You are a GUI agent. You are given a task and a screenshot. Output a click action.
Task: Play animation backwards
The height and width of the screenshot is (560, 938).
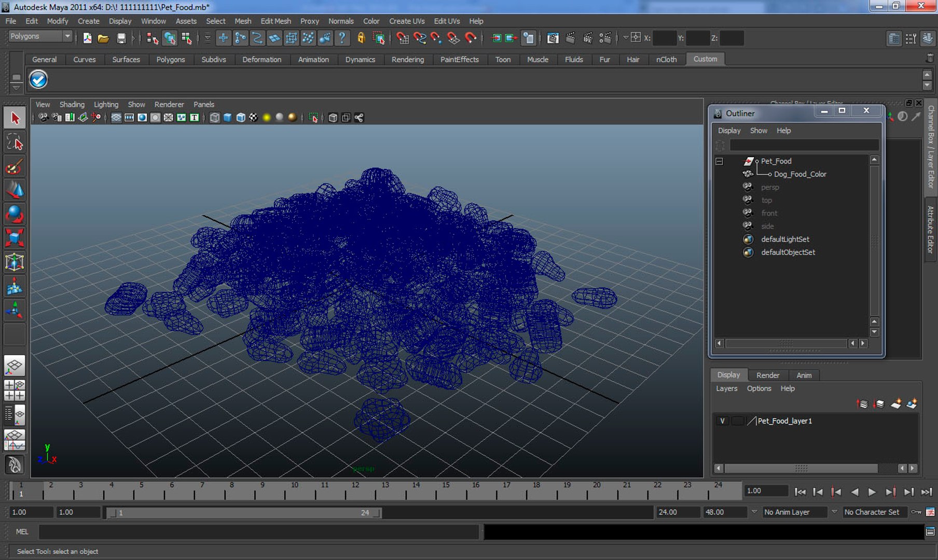854,492
